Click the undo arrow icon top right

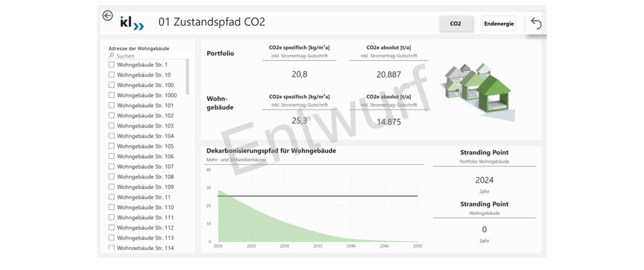(x=536, y=23)
